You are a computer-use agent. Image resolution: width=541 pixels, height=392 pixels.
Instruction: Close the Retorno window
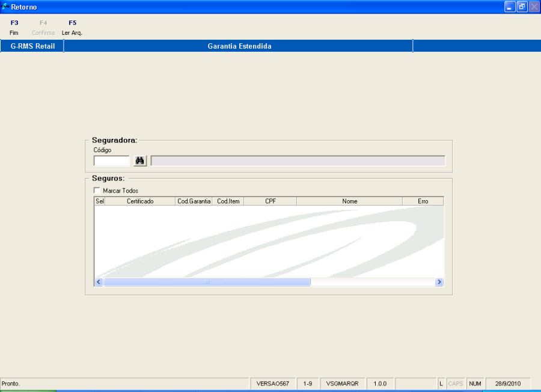point(534,7)
